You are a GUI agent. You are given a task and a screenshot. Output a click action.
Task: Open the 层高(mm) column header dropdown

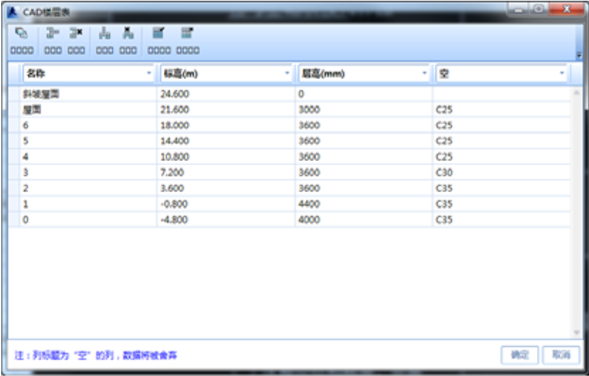424,73
